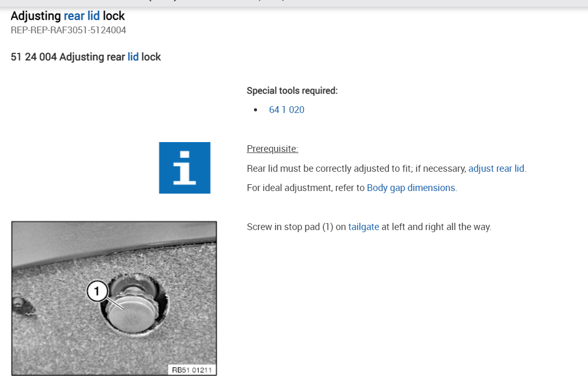
Task: Click the carpet area of the illustration
Action: pos(62,344)
